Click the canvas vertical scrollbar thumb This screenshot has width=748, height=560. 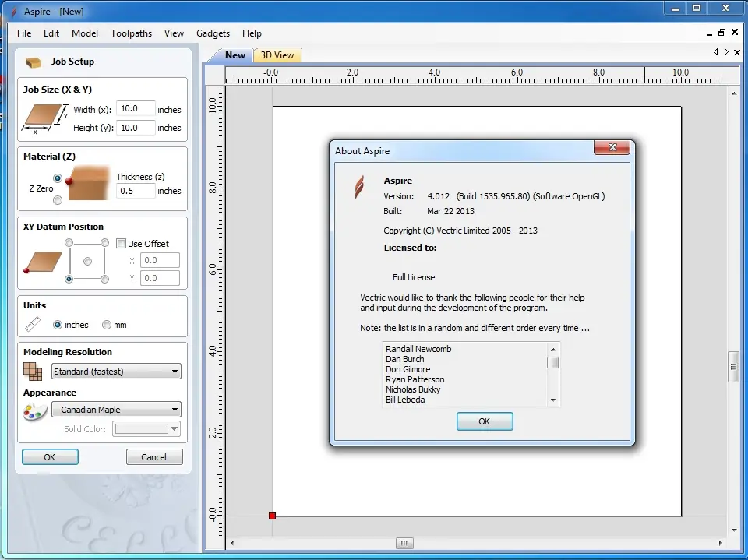point(733,366)
